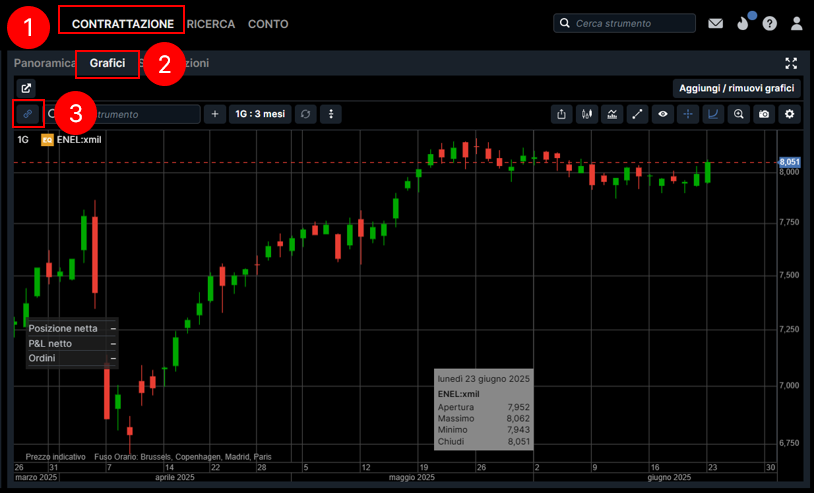The image size is (814, 493).
Task: Open the three-dot chart options menu
Action: point(331,114)
